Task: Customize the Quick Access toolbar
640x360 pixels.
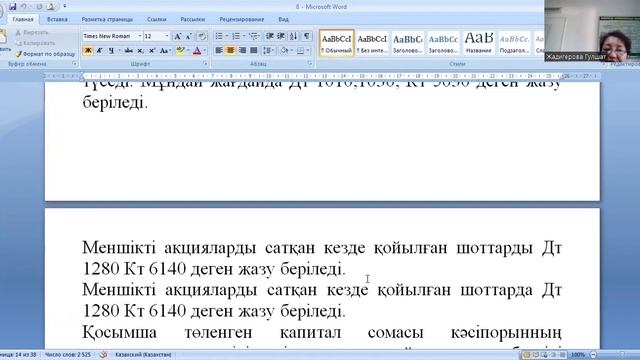Action: 64,7
